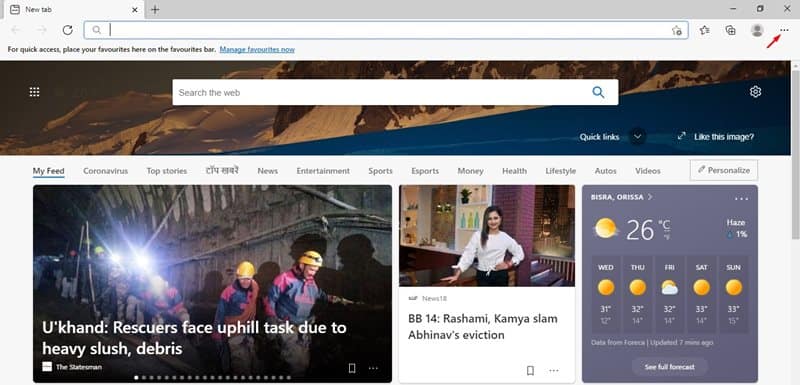Viewport: 800px width, 385px height.
Task: Click the Haze condition text
Action: (x=736, y=223)
